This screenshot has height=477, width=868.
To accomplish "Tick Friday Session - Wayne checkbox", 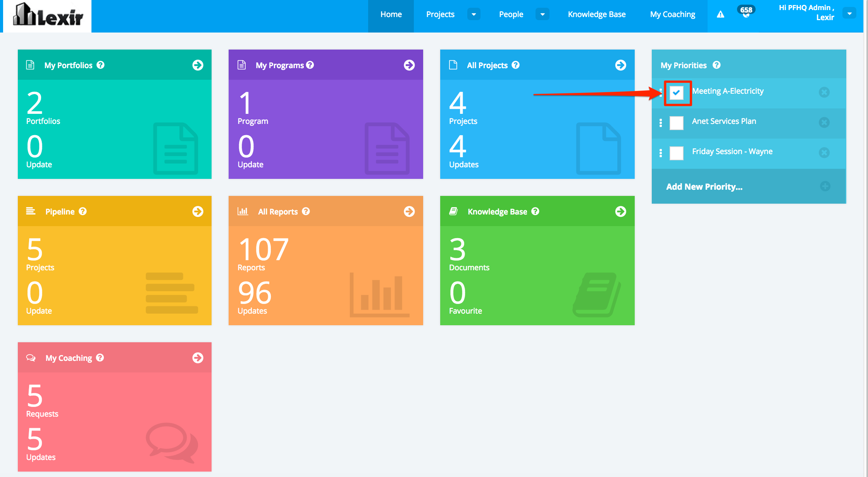I will 677,153.
